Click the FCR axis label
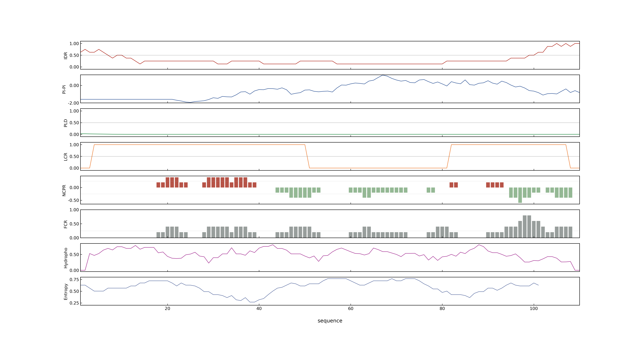The image size is (644, 343). click(x=66, y=224)
